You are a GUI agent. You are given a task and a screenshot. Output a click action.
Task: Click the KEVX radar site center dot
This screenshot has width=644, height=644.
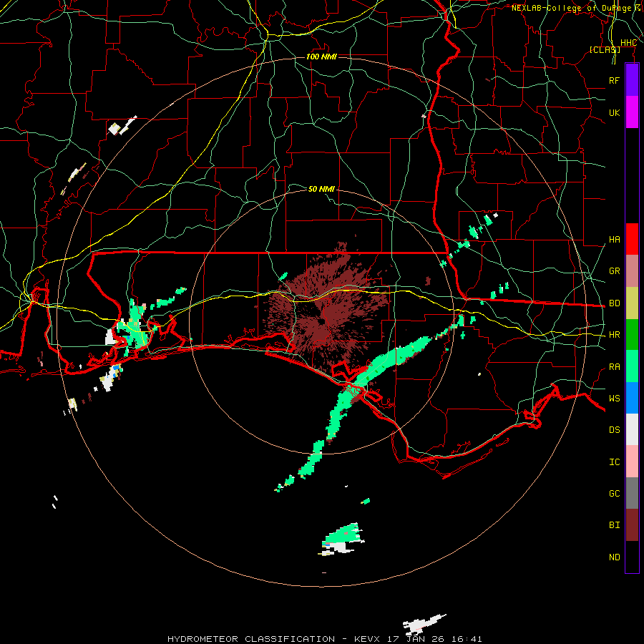(321, 321)
